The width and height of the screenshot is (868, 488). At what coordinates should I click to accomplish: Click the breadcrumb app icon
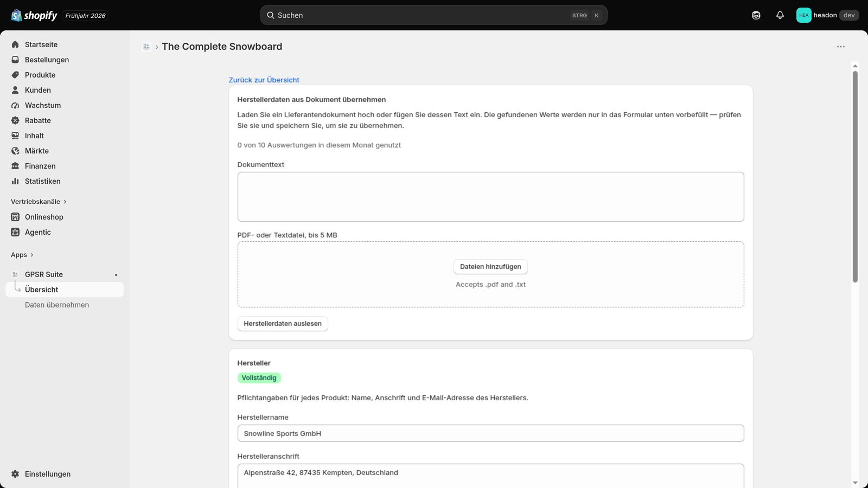coord(146,47)
